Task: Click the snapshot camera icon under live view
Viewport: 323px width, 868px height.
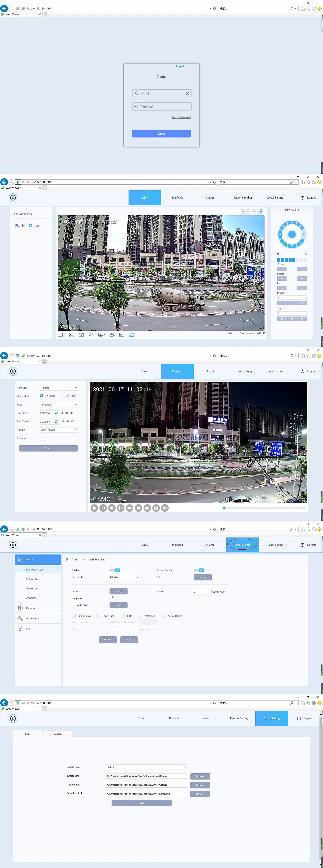Action: 81,335
